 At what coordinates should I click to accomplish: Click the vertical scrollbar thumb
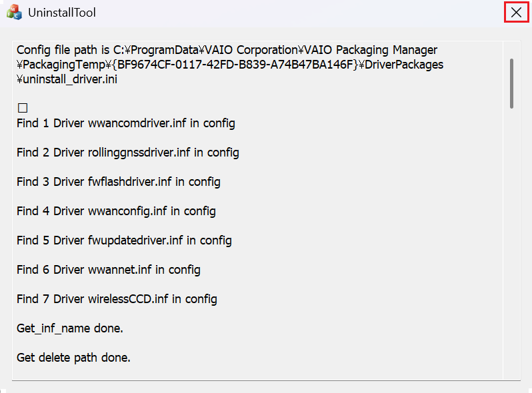point(511,83)
